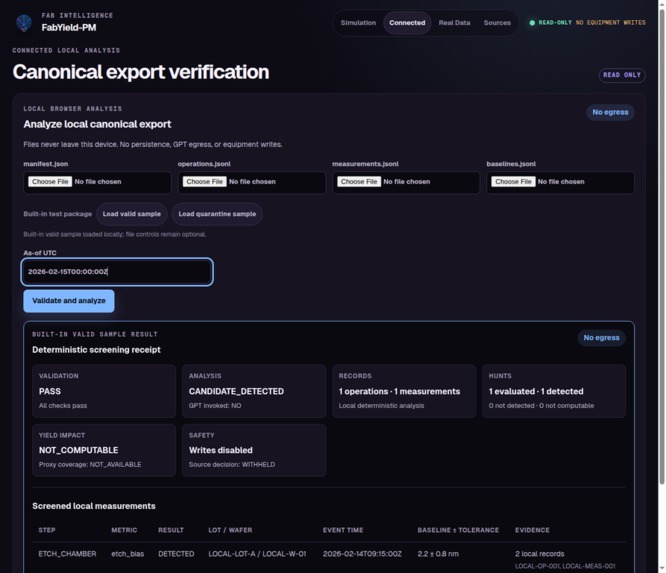Choose a file for operations.jsonl

pos(205,182)
